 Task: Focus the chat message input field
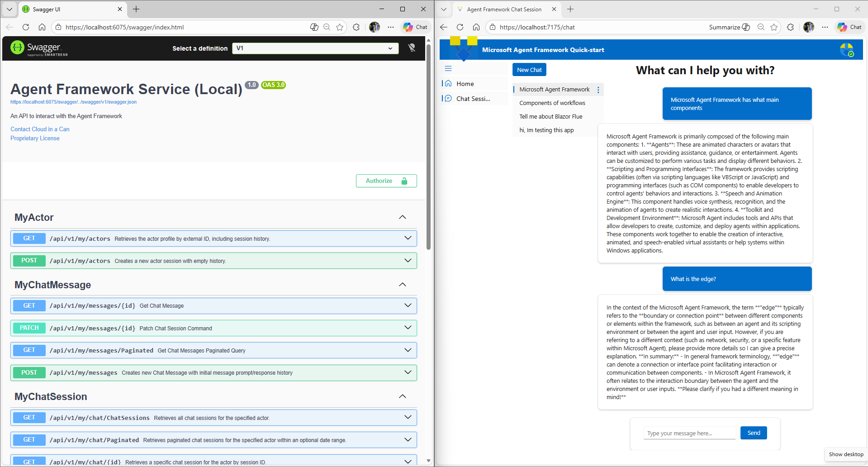pyautogui.click(x=690, y=434)
